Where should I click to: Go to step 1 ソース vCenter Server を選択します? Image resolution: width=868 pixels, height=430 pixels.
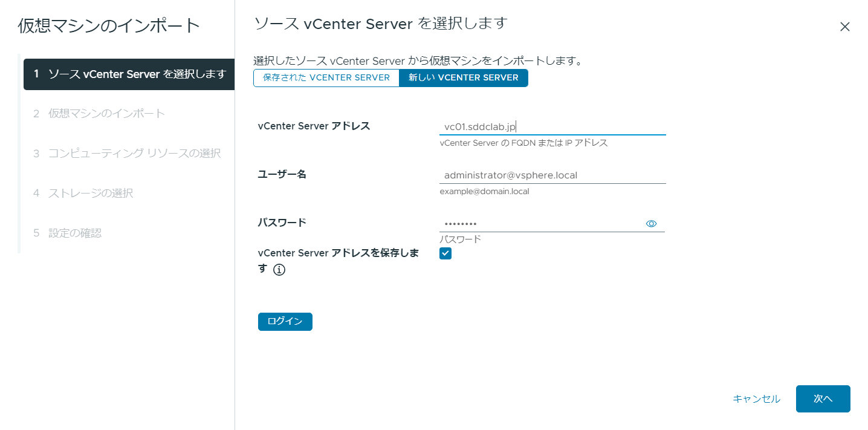[x=129, y=74]
